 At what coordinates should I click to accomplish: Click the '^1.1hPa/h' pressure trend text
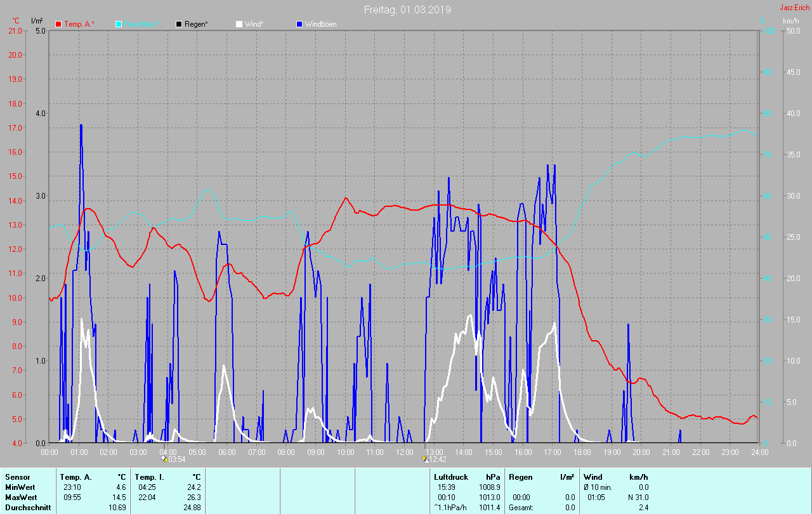coord(450,508)
